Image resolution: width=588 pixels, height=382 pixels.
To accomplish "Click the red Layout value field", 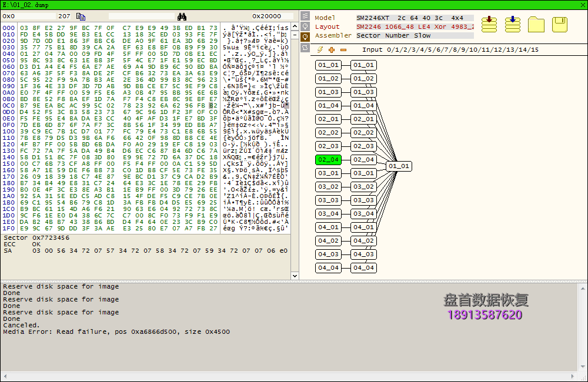I will 415,26.
